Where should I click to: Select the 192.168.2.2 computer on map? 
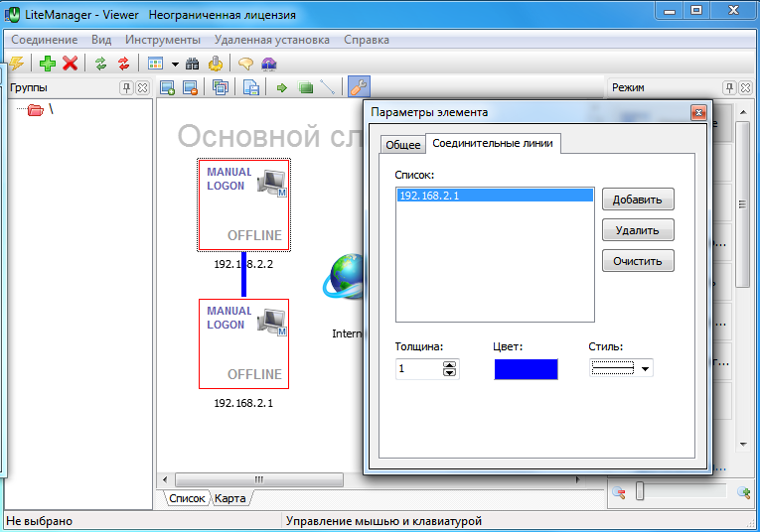point(243,204)
